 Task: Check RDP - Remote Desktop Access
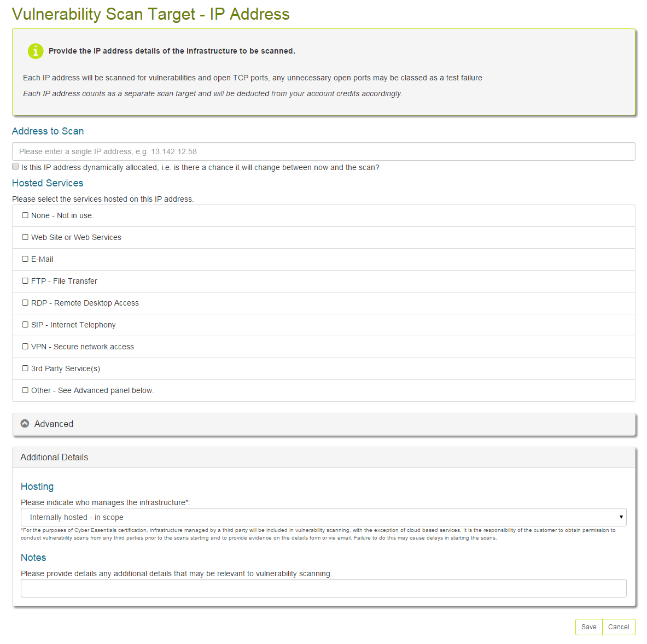25,303
